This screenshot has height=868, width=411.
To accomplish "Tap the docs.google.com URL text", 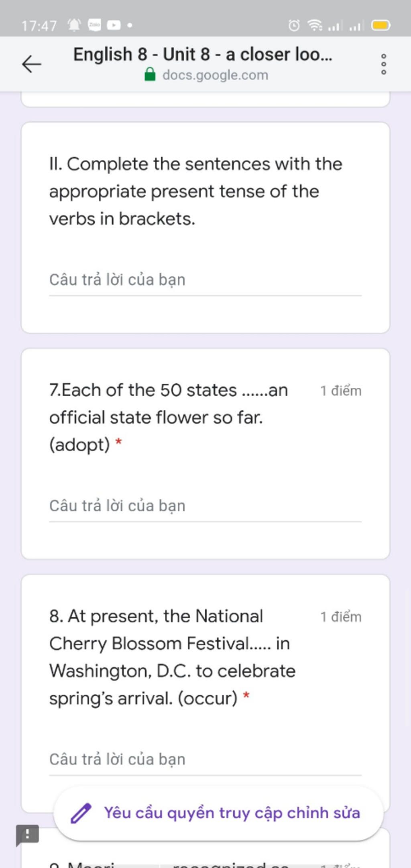I will point(215,75).
